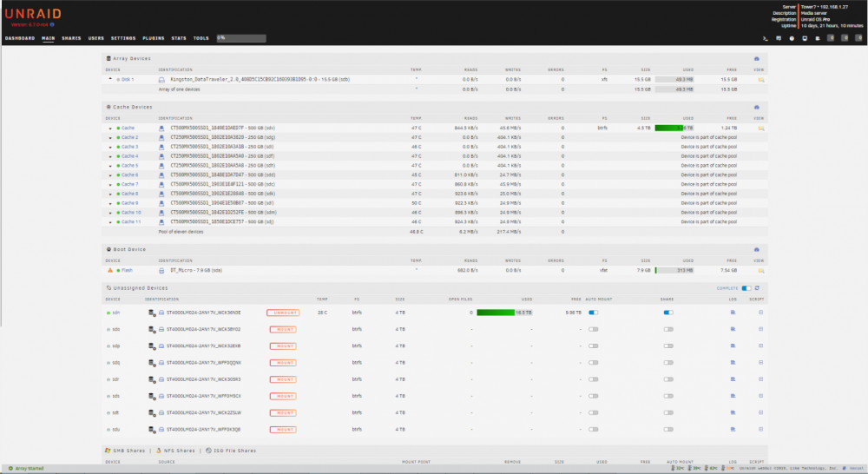Expand the Cache 7 device row

tap(110, 185)
